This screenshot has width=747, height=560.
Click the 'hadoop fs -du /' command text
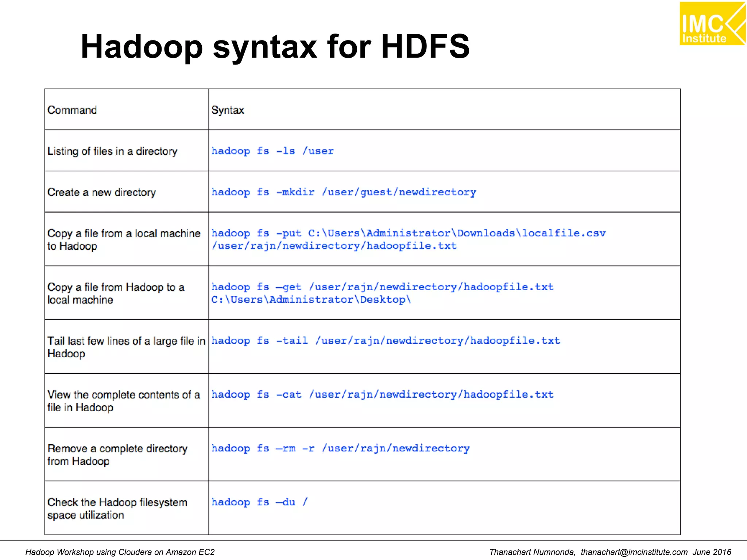(259, 502)
